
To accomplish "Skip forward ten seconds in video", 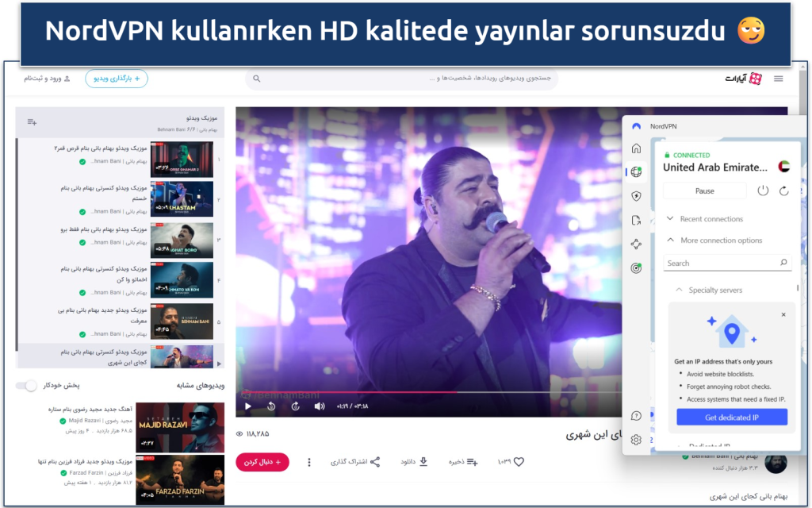I will (296, 406).
